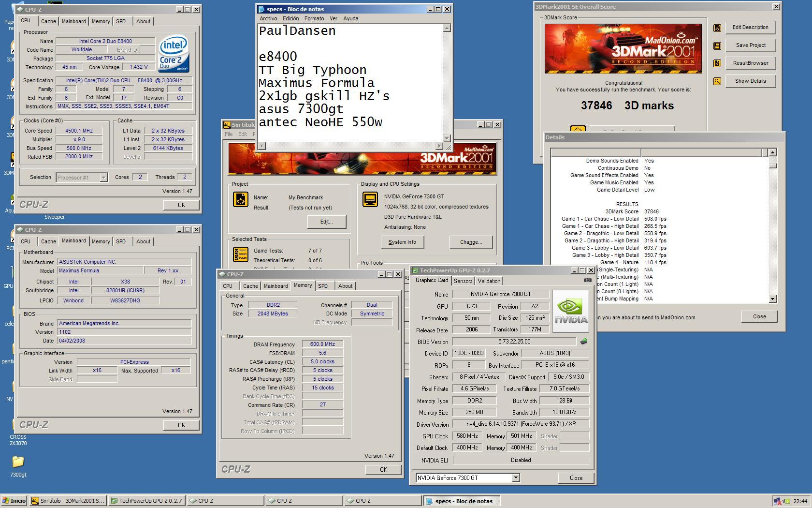Click Close button in Details window
This screenshot has width=812, height=508.
click(x=759, y=316)
